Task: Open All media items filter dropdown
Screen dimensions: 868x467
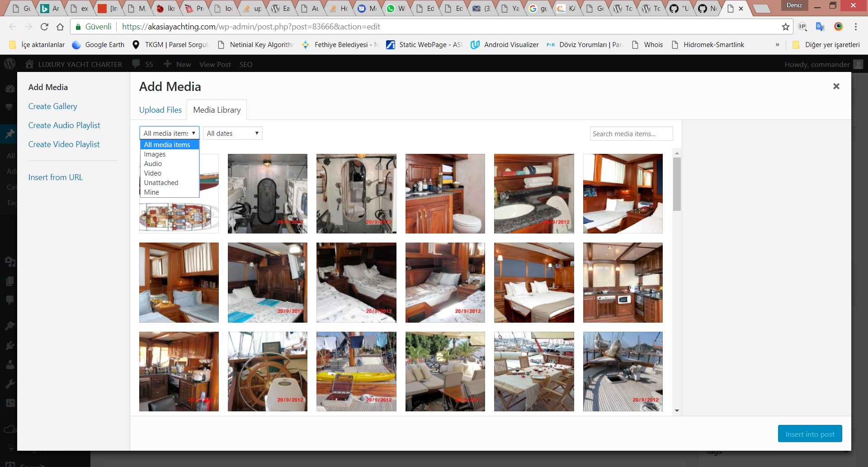Action: pos(170,133)
